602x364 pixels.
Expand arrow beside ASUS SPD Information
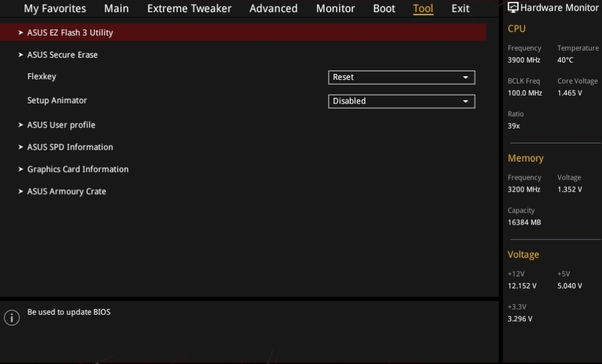tap(21, 147)
